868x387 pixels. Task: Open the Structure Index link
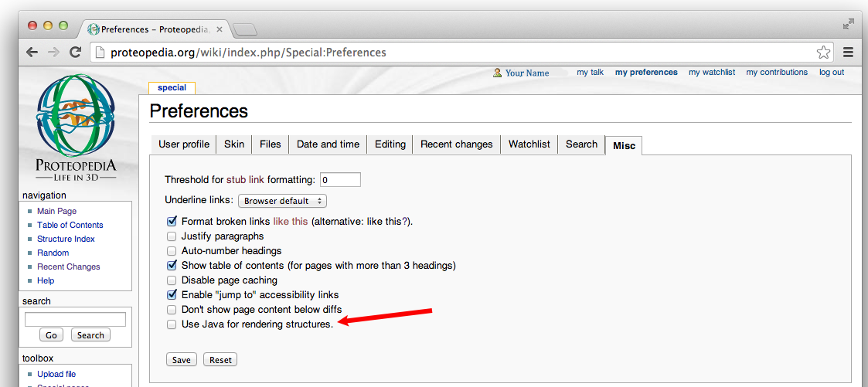tap(66, 239)
